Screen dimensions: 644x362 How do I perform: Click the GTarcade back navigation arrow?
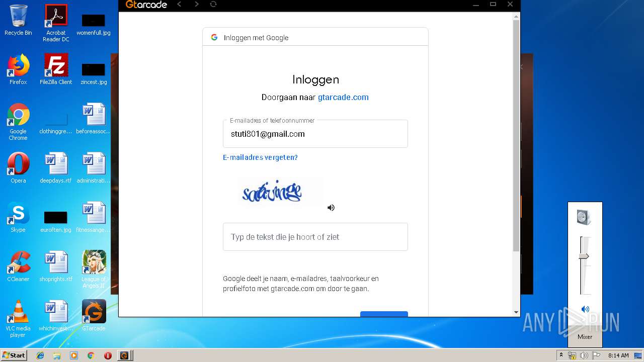coord(179,5)
